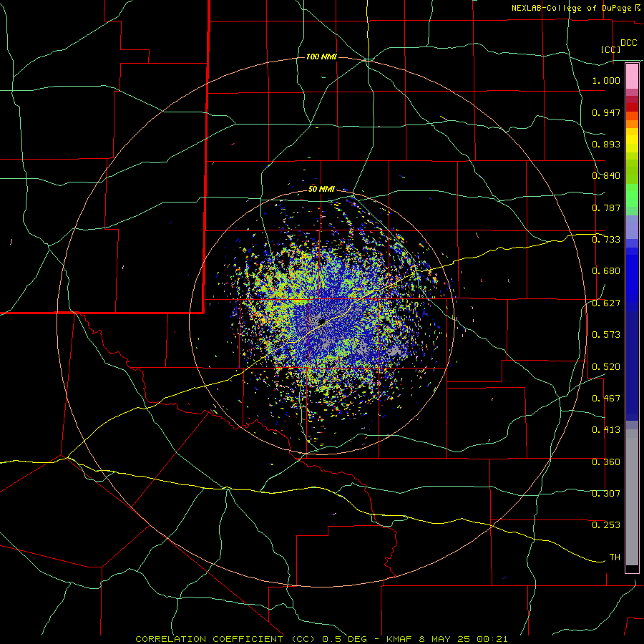This screenshot has height=644, width=644.
Task: Select the 0.307 legend value
Action: (606, 494)
